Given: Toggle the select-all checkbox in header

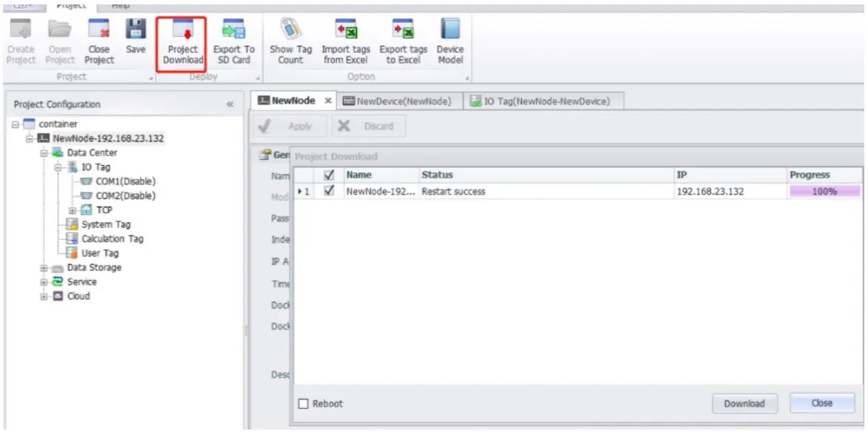Looking at the screenshot, I should 329,176.
